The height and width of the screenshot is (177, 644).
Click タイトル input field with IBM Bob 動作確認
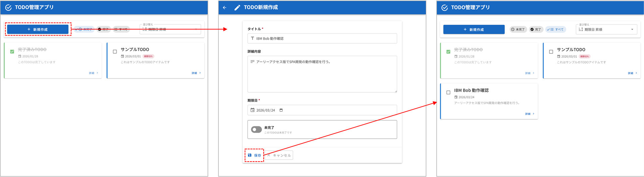click(x=322, y=38)
